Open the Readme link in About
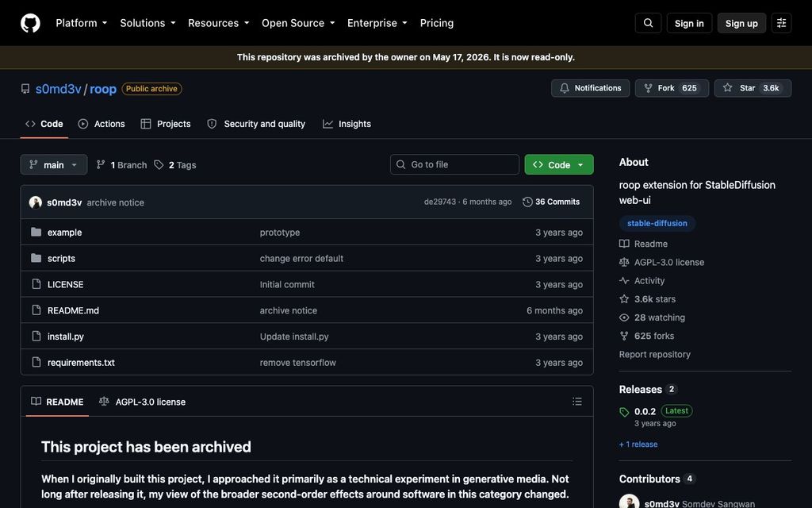This screenshot has height=508, width=812. coord(643,244)
